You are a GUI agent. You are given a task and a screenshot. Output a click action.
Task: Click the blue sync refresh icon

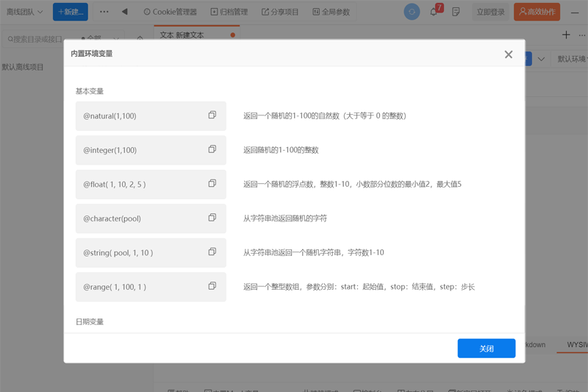click(412, 12)
